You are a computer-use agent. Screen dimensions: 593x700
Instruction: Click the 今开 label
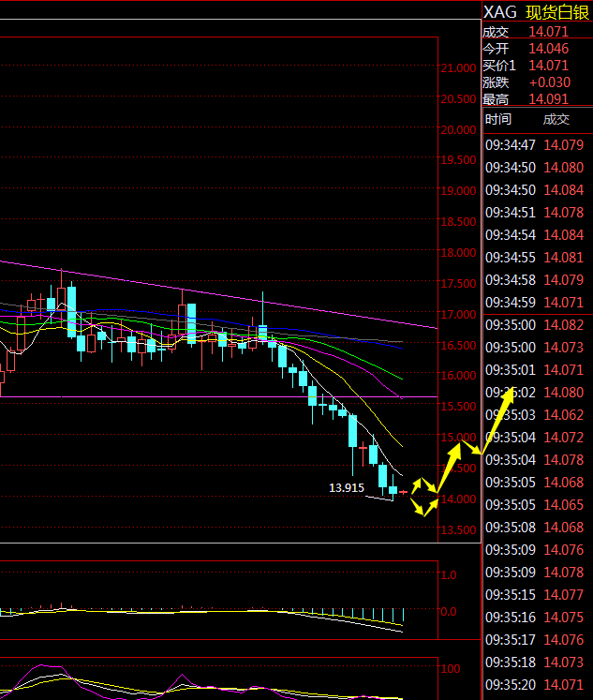(x=496, y=49)
